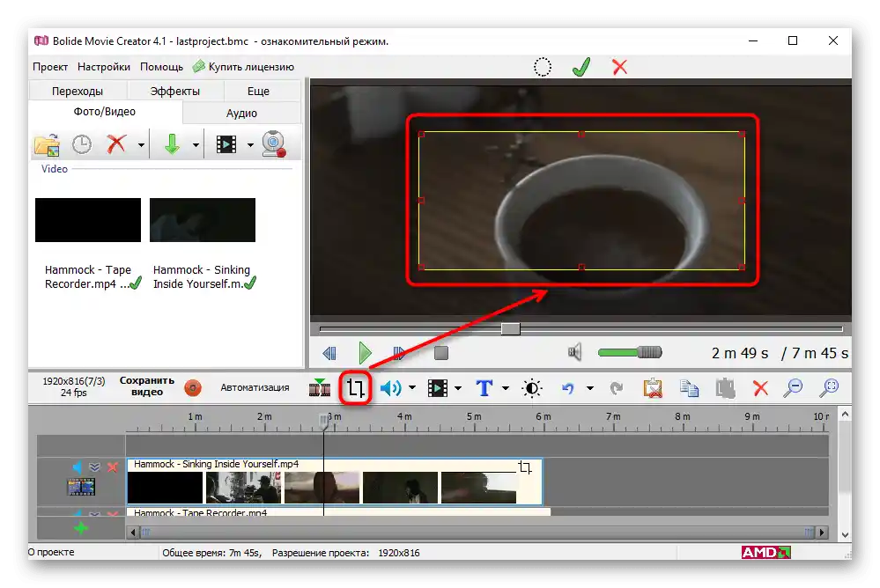This screenshot has width=880, height=588.
Task: Switch to the Аудио tab
Action: 241,114
